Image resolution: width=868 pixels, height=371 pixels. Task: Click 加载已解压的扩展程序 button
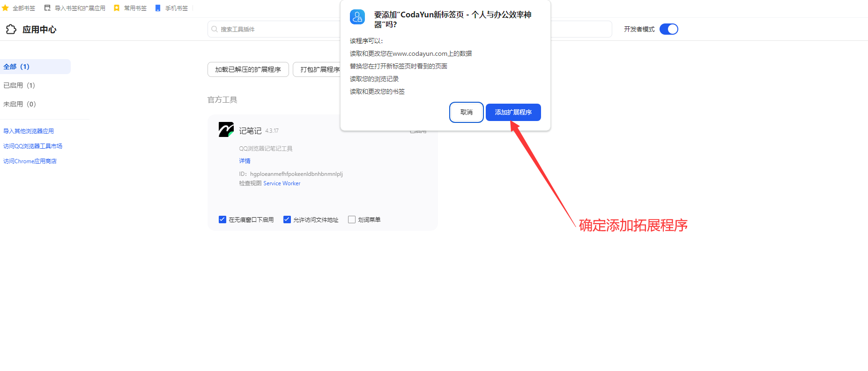pyautogui.click(x=248, y=69)
